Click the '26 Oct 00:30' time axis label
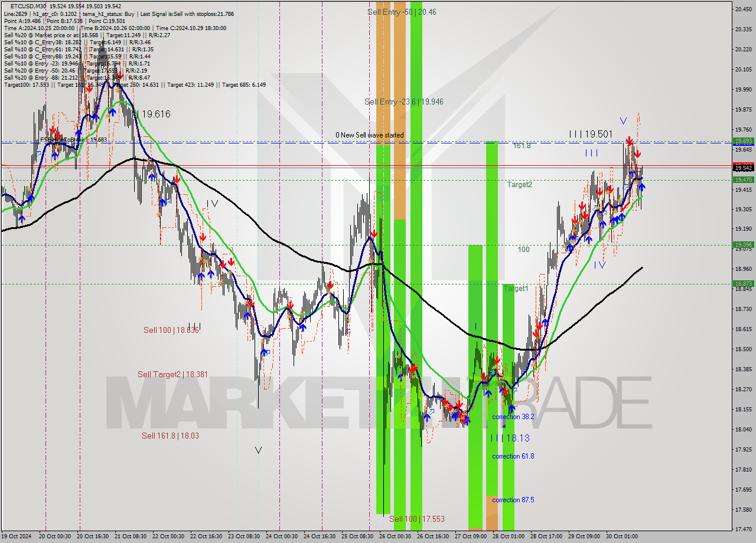Screen dimensions: 756x543 [395, 537]
